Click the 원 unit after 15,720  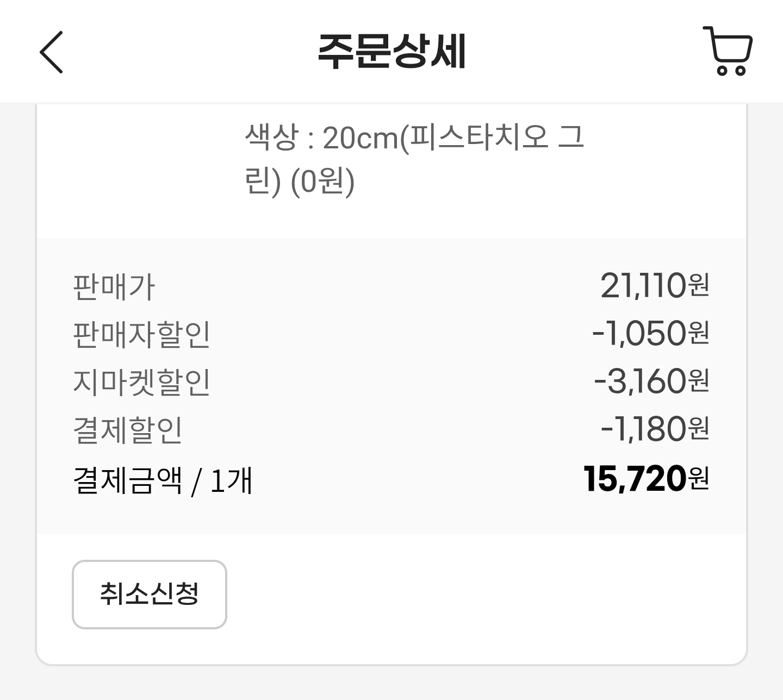[699, 479]
